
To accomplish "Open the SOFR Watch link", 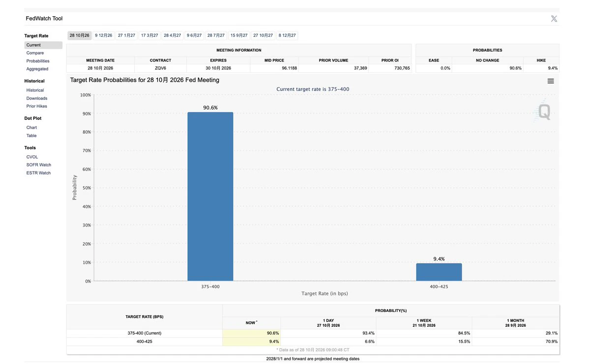I will [39, 165].
